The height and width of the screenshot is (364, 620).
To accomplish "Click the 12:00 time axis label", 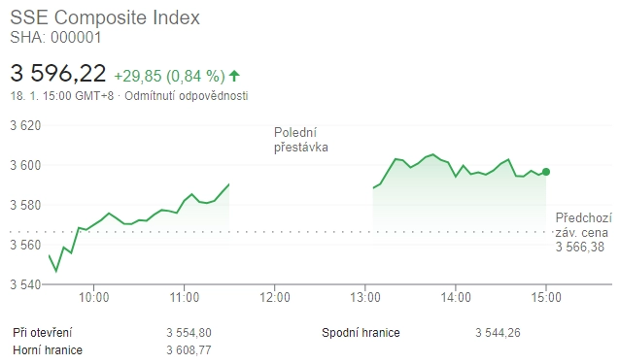I will (275, 297).
